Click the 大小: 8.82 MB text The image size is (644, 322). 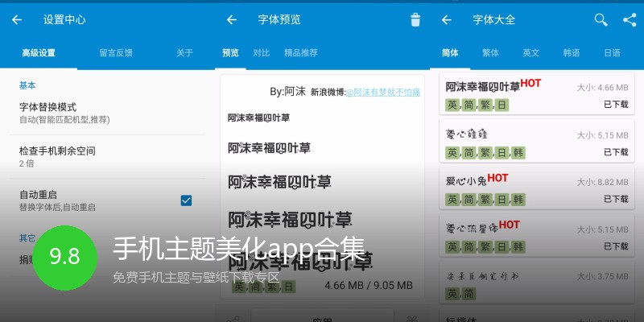pos(602,183)
